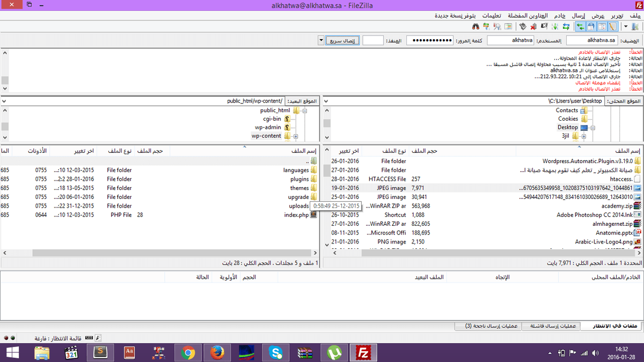Open quickconnect history dropdown arrow
This screenshot has height=362, width=644.
[x=321, y=40]
